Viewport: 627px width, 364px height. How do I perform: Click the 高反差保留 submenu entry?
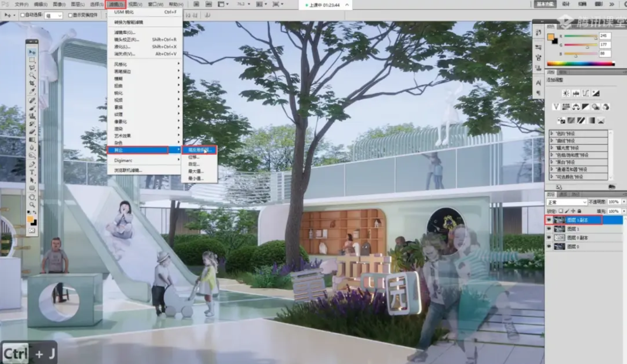(199, 150)
